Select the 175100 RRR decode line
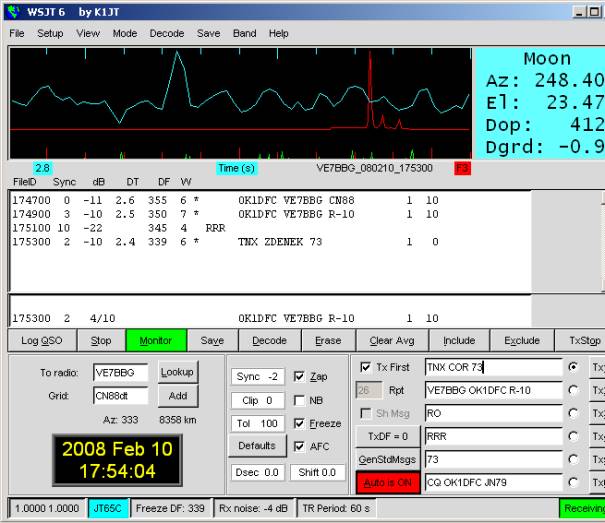The image size is (605, 523). click(x=118, y=228)
